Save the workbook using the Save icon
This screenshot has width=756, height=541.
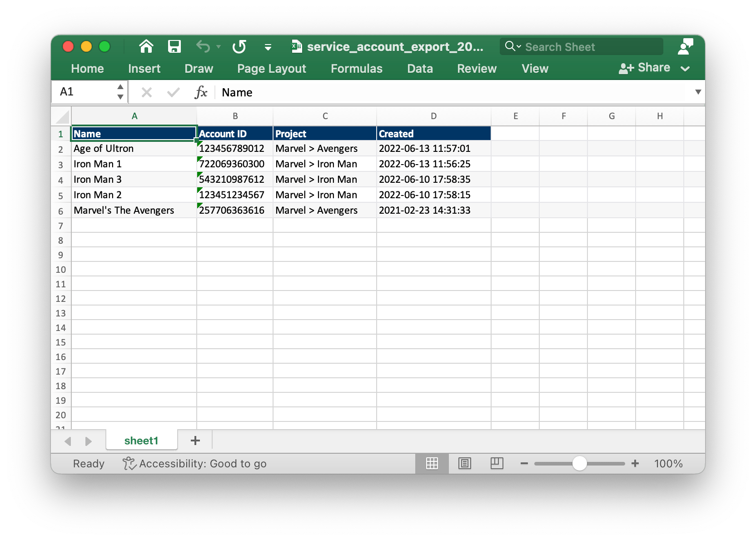[x=174, y=46]
